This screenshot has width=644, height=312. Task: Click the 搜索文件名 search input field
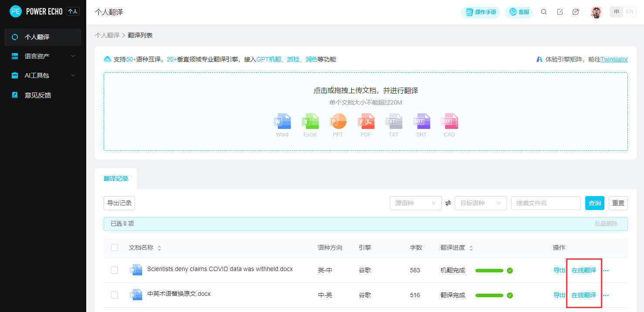546,203
